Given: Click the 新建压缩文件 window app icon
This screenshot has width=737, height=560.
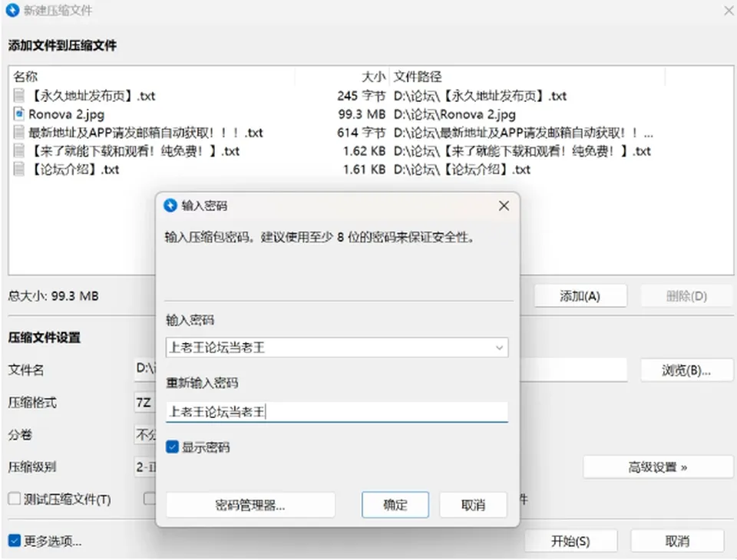Looking at the screenshot, I should click(x=13, y=10).
